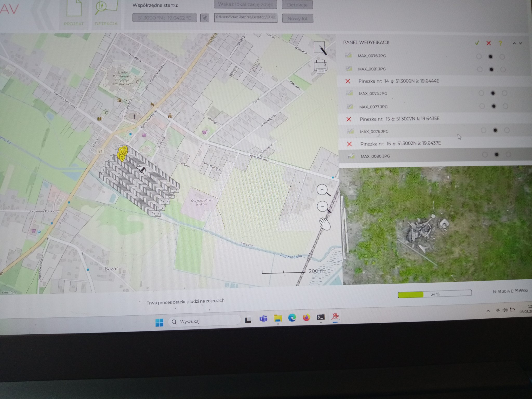Zoom in with the plus magnifier
532x399 pixels.
pos(322,190)
